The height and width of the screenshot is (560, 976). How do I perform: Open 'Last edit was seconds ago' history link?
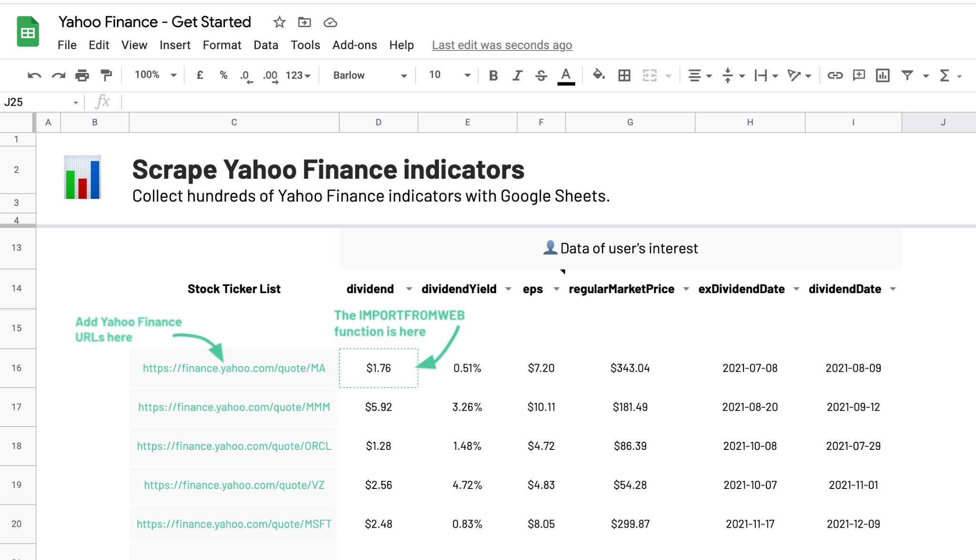(502, 45)
